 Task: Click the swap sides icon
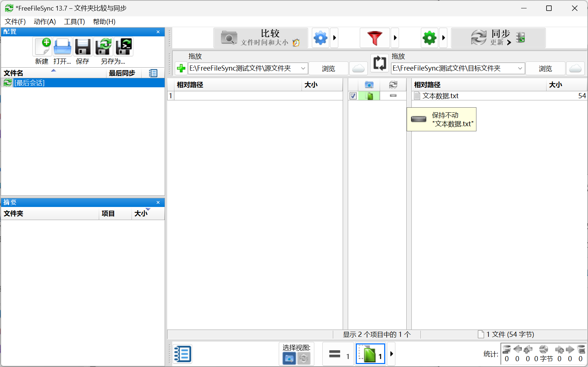pyautogui.click(x=379, y=63)
